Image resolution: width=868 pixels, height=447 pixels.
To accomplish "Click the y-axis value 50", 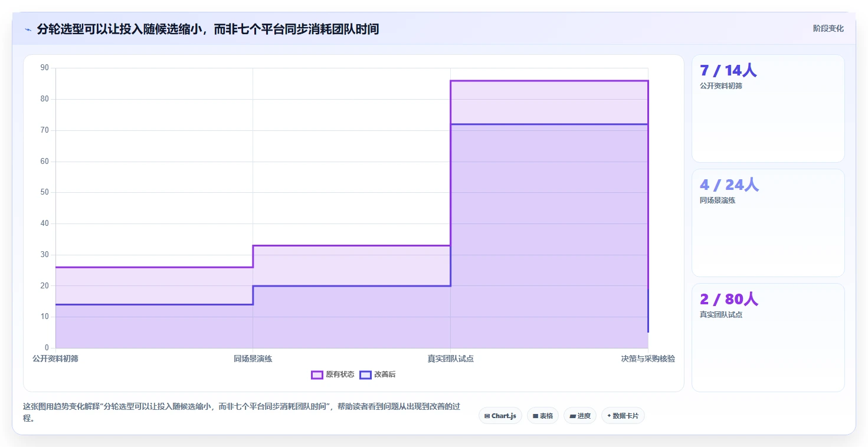I will pos(45,192).
